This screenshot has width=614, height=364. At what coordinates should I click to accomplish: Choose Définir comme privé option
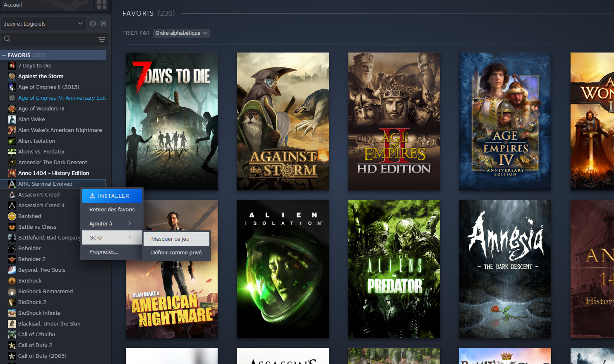coord(176,252)
